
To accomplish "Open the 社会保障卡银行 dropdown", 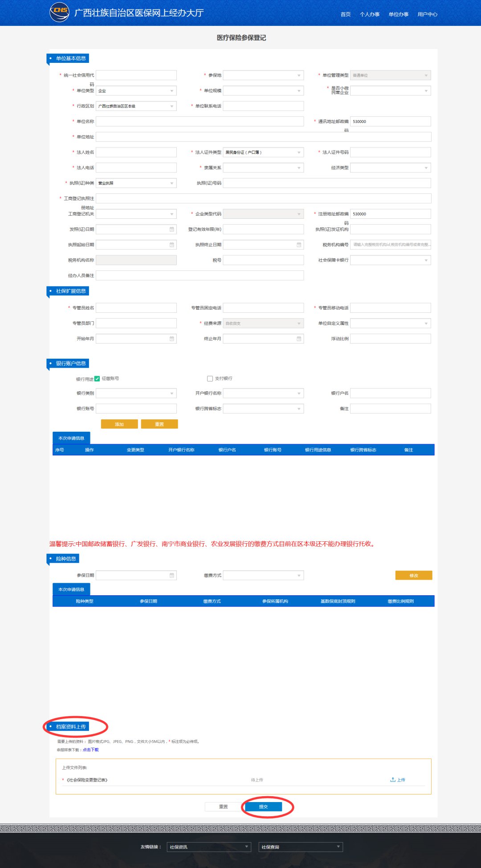I will [391, 260].
